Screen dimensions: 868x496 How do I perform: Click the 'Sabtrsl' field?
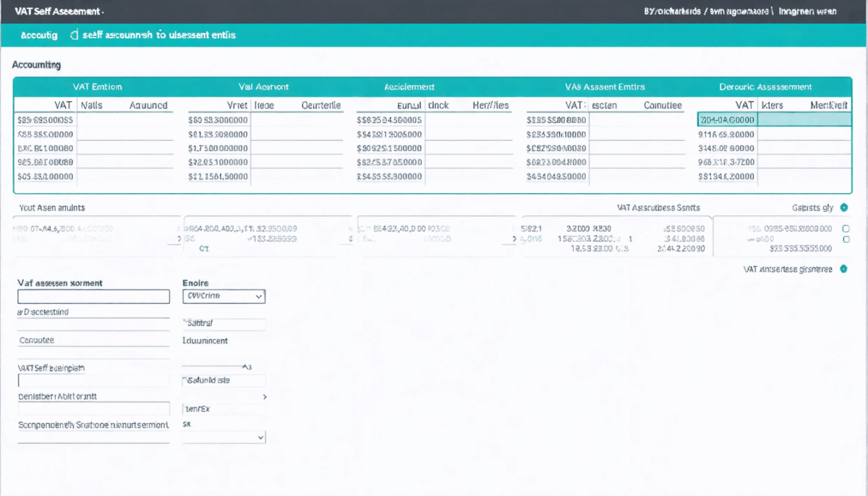[224, 325]
